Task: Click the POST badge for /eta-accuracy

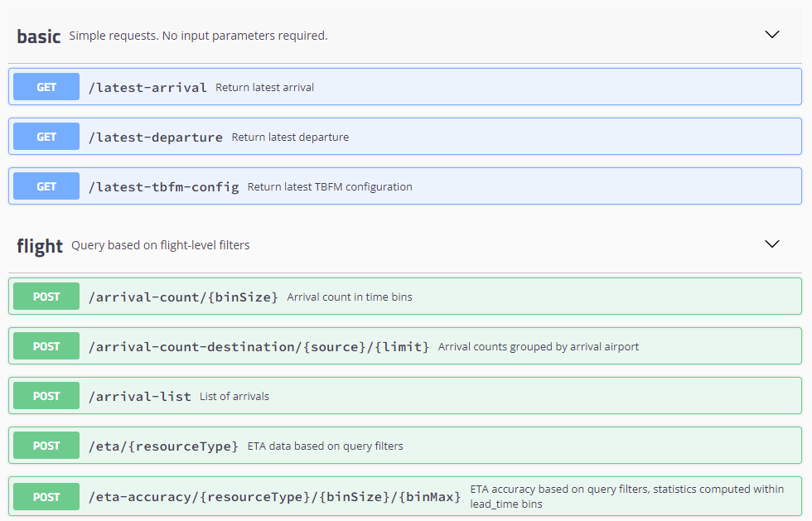Action: 46,497
